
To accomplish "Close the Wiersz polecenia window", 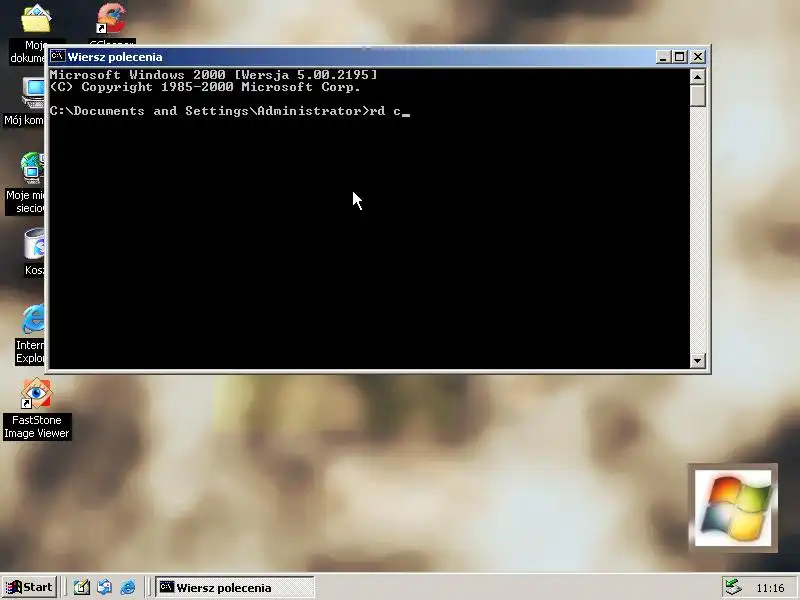I will pyautogui.click(x=698, y=57).
